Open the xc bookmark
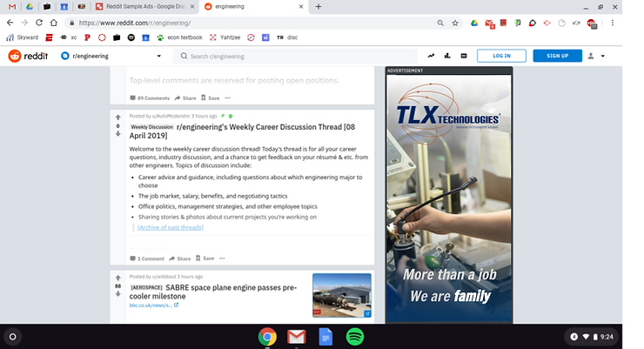Screen dimensions: 644x349 pos(69,37)
